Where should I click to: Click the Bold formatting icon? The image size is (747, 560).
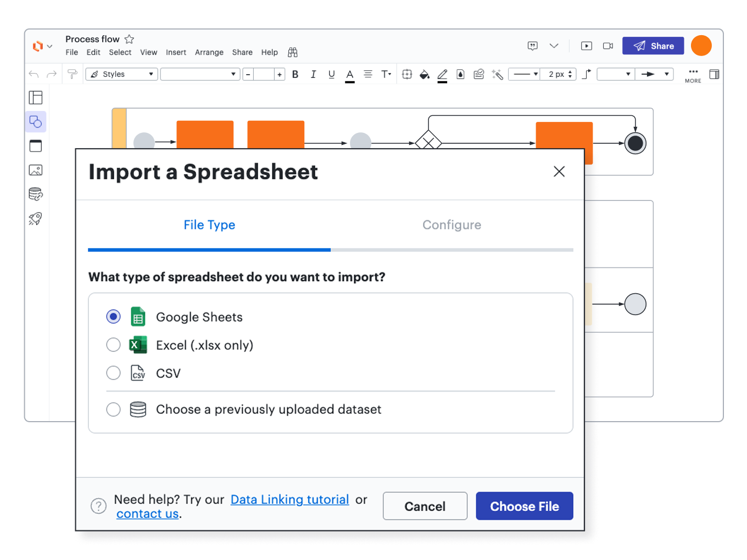pyautogui.click(x=295, y=74)
